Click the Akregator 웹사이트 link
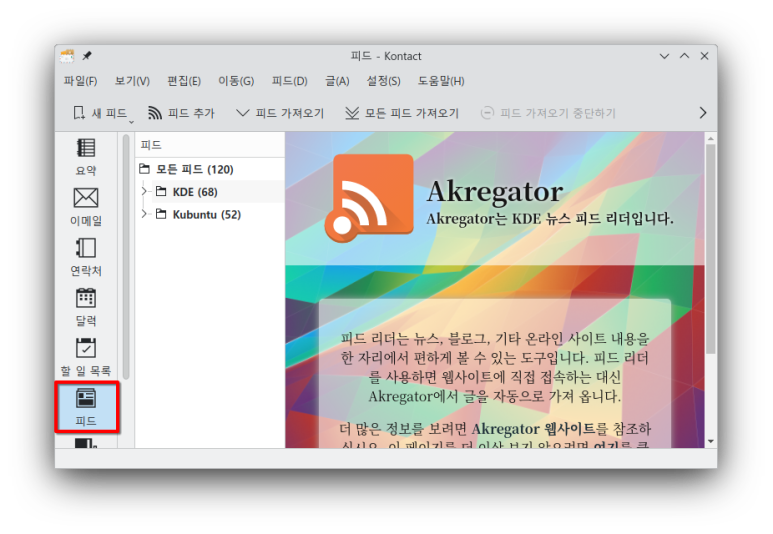The height and width of the screenshot is (534, 773). pyautogui.click(x=533, y=429)
